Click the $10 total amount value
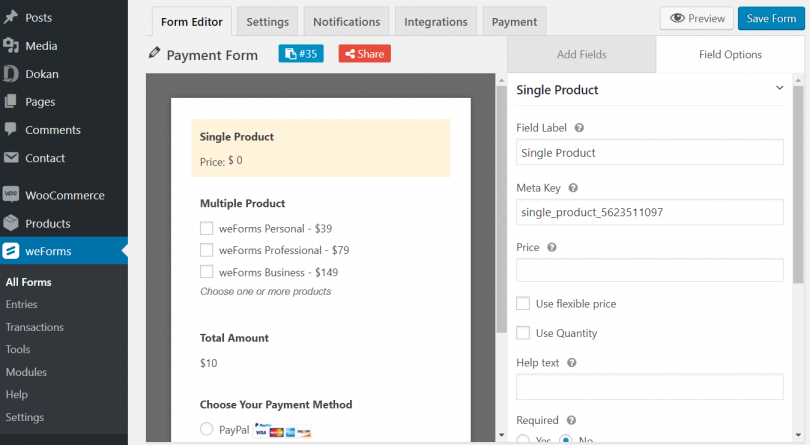Image resolution: width=810 pixels, height=445 pixels. [x=209, y=363]
